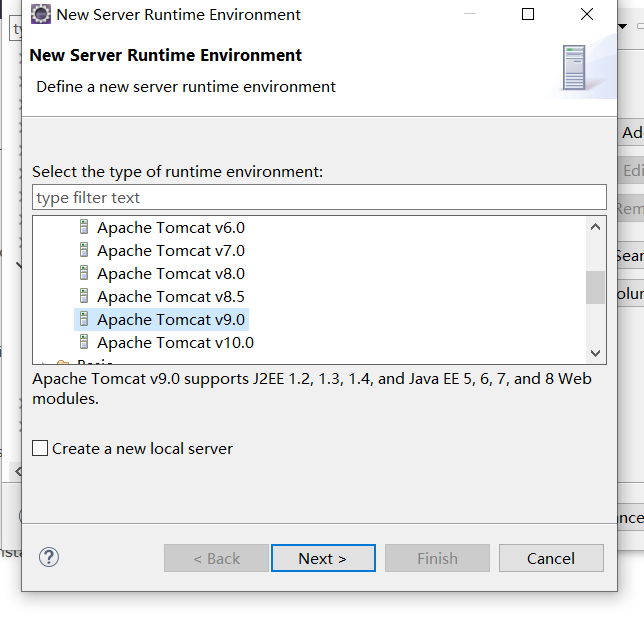644x638 pixels.
Task: Click the Apache Tomcat v9.0 server icon
Action: coord(84,319)
